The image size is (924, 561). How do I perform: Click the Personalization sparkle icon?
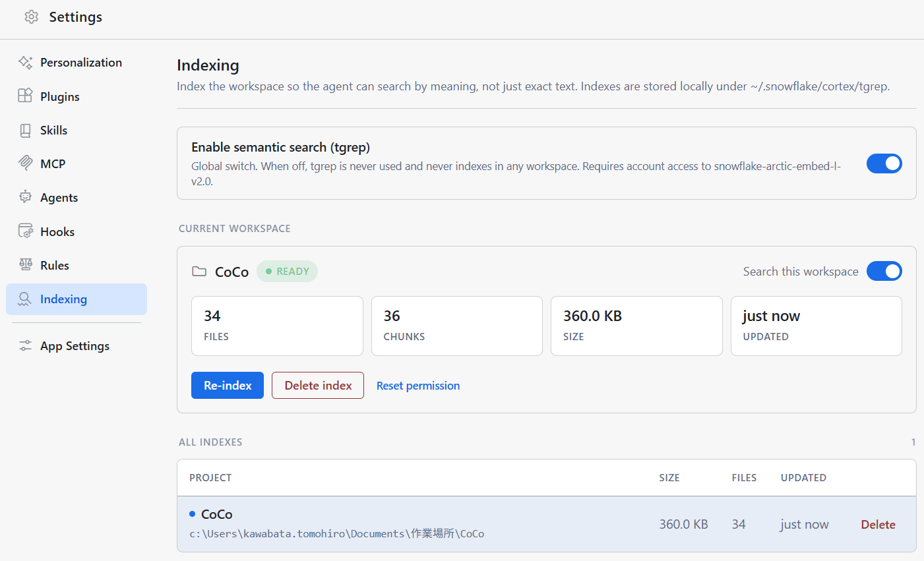[x=26, y=63]
